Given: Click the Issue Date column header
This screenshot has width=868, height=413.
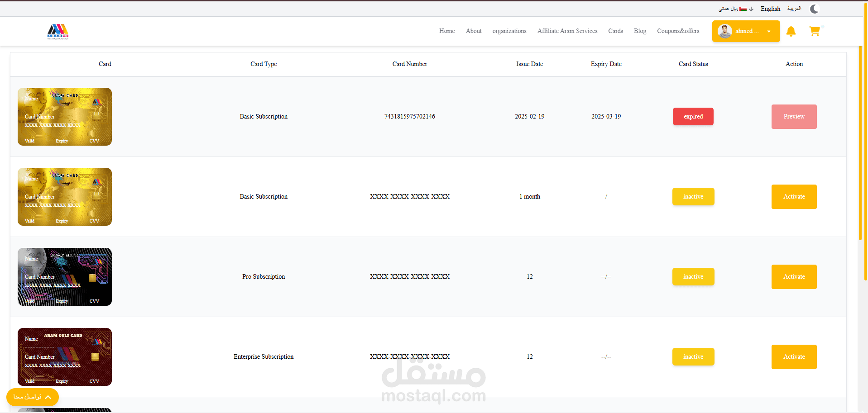Looking at the screenshot, I should coord(529,64).
